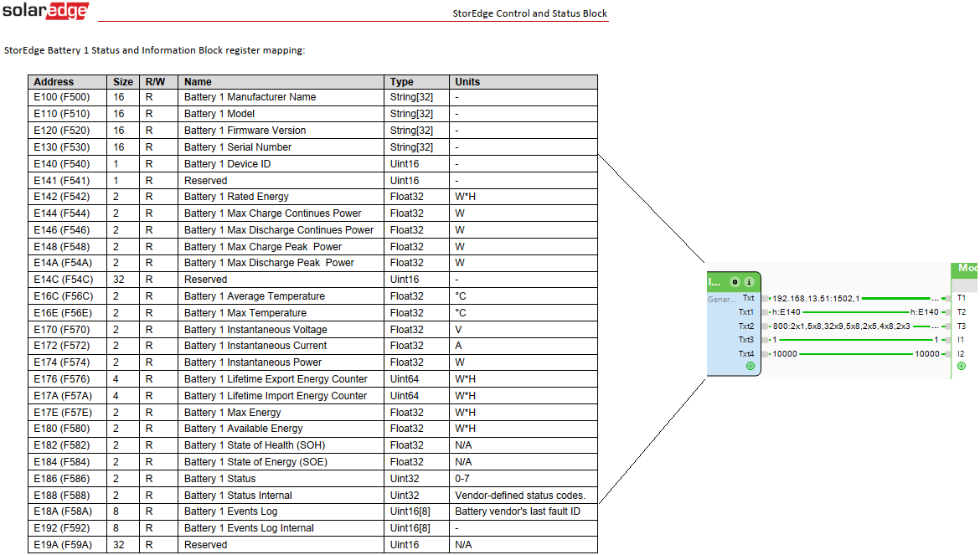The width and height of the screenshot is (980, 555).
Task: Select the Battery 1 Status Internal name cell
Action: (238, 496)
